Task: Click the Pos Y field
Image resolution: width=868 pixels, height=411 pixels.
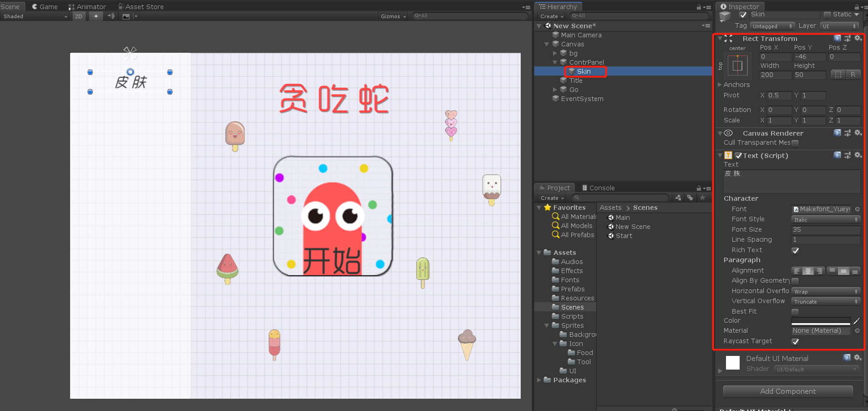Action: point(809,57)
